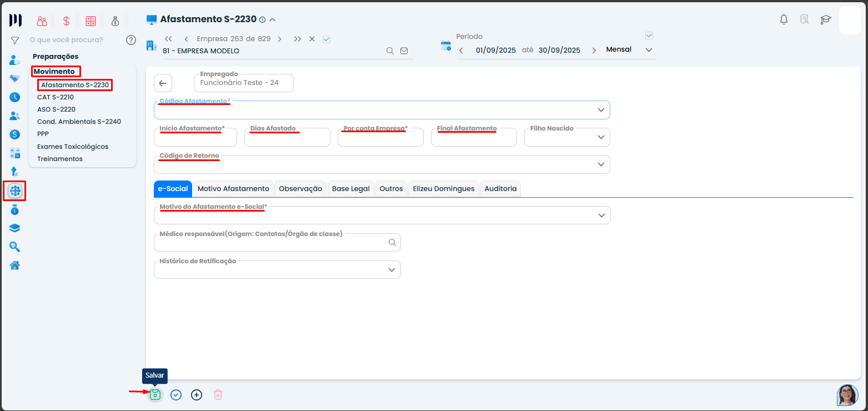Toggle the checkbox above Mensal period

[x=649, y=36]
